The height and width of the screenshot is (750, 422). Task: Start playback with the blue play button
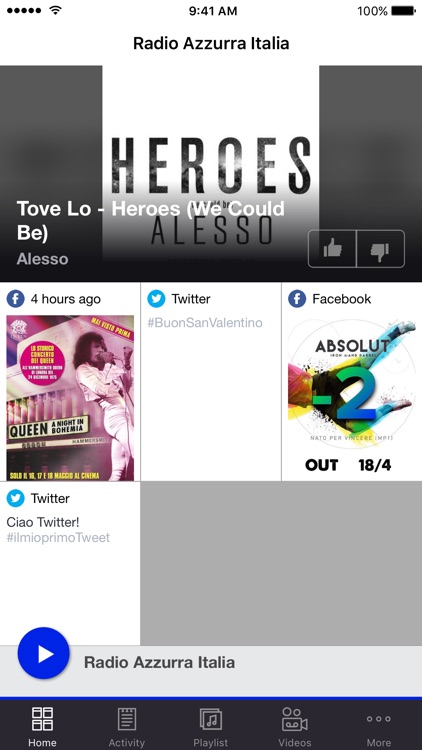[x=44, y=653]
